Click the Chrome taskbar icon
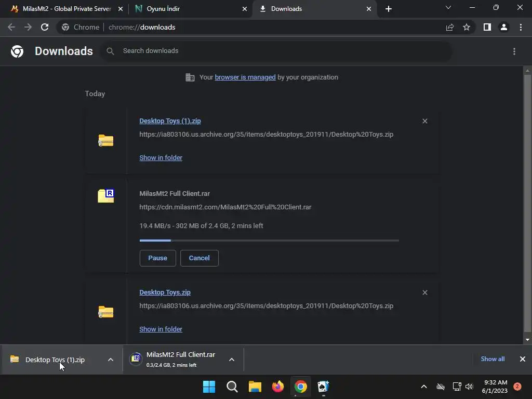Viewport: 532px width, 399px height. coord(301,387)
